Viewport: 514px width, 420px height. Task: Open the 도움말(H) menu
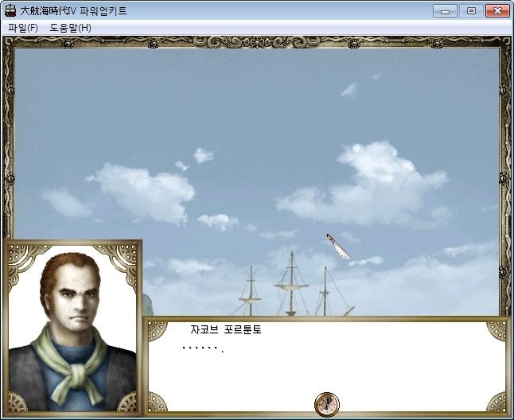(x=71, y=28)
